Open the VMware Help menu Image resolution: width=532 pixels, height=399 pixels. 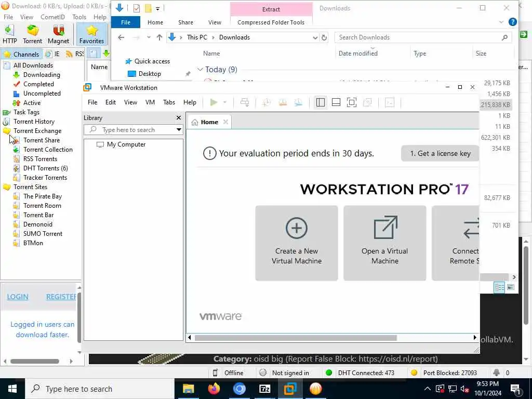click(x=190, y=102)
